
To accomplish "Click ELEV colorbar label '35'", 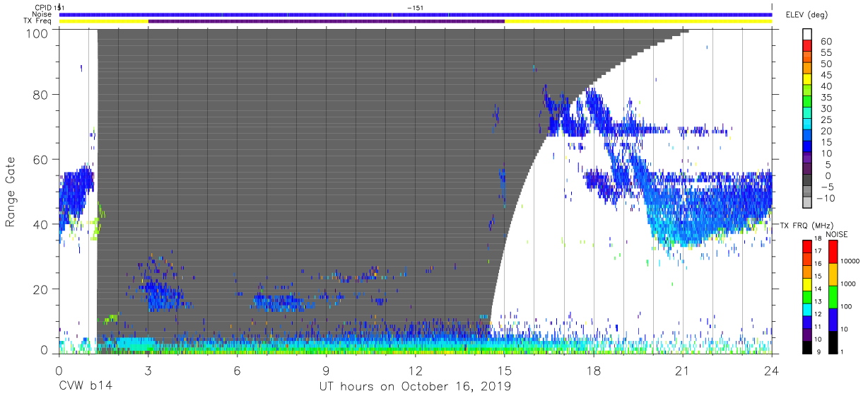I will 826,98.
